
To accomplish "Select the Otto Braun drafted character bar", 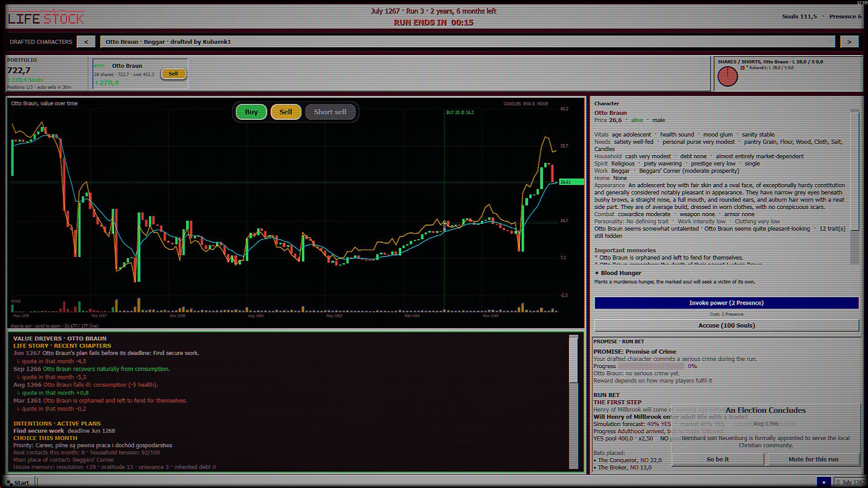I will click(x=467, y=42).
